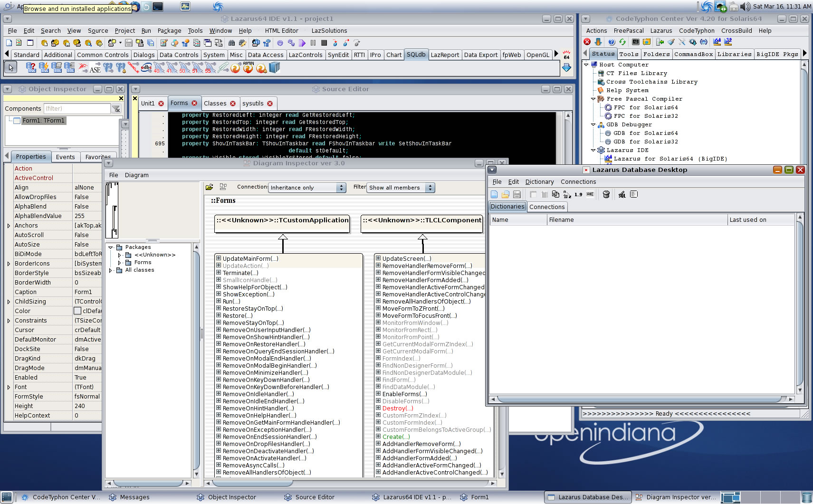813x504 pixels.
Task: Select the Firebird ADMIN component icon
Action: (249, 68)
